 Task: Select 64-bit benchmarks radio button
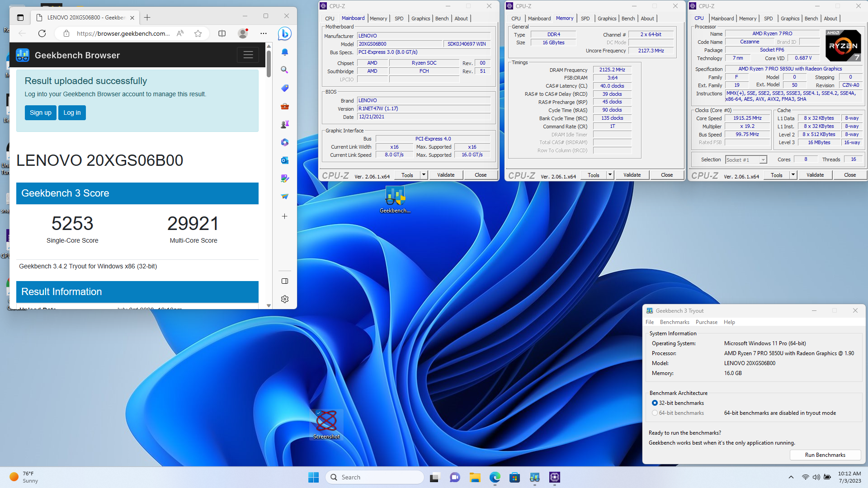coord(655,413)
